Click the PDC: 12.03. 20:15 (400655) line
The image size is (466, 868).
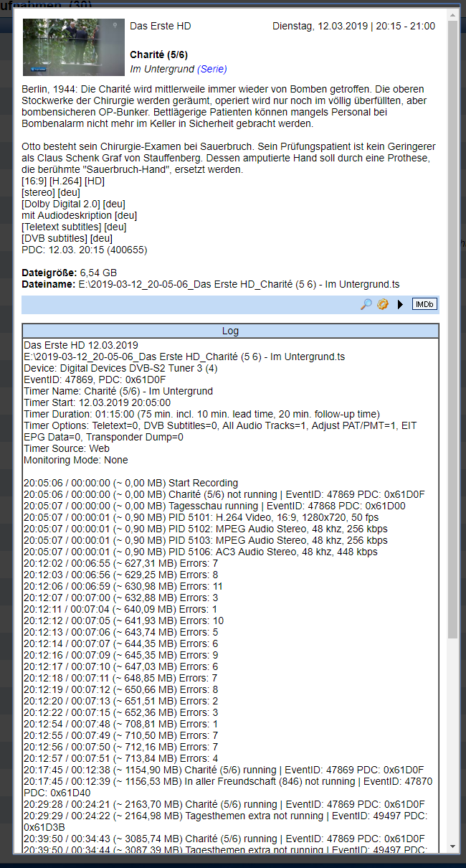(84, 250)
